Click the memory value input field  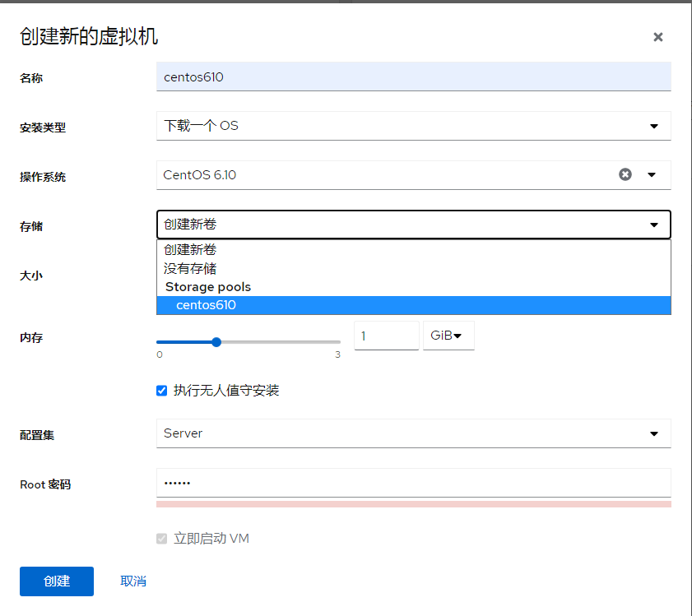click(386, 335)
